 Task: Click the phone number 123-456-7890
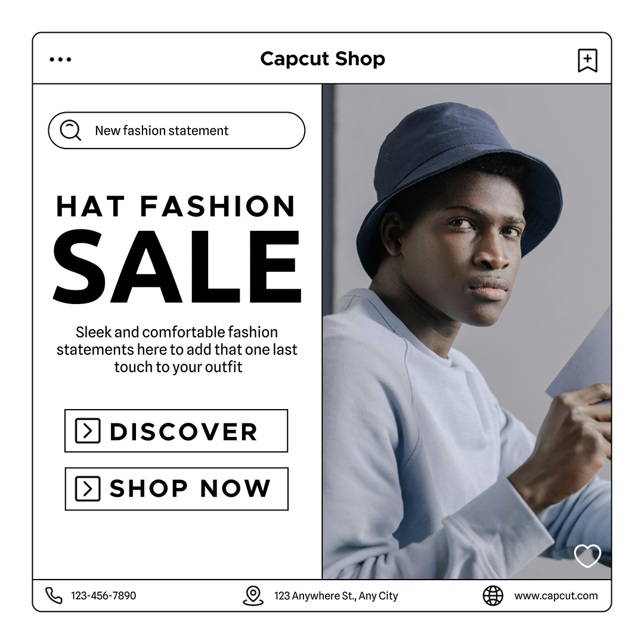(x=104, y=596)
